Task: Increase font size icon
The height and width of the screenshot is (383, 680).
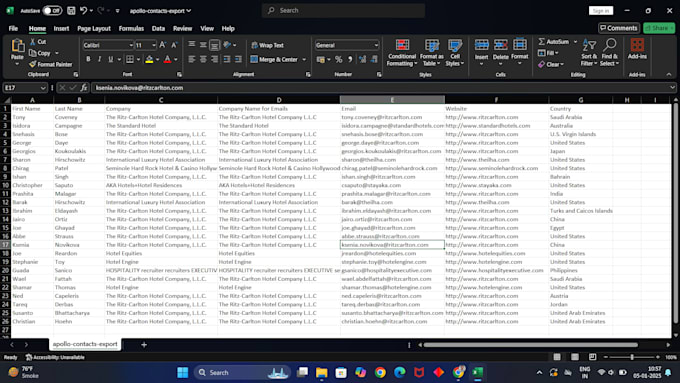Action: tap(163, 45)
